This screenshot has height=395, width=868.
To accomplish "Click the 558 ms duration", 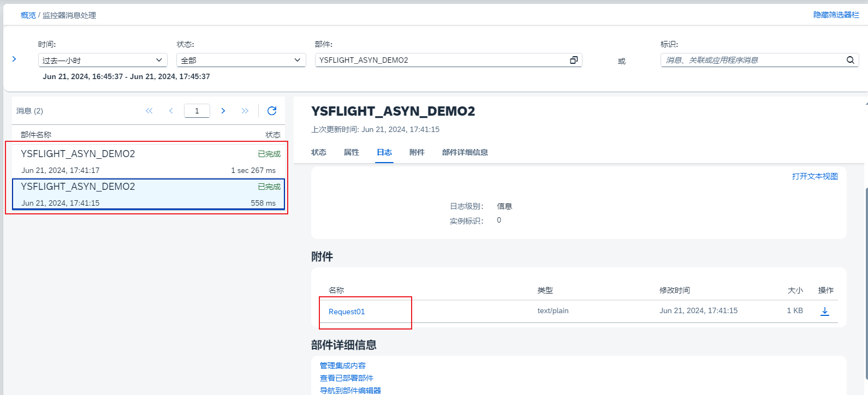I will tap(263, 203).
